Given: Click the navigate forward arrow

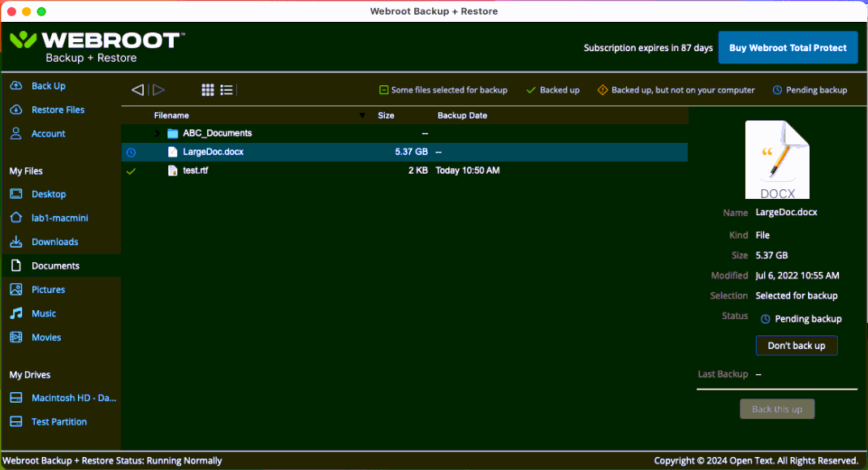Looking at the screenshot, I should [x=159, y=89].
